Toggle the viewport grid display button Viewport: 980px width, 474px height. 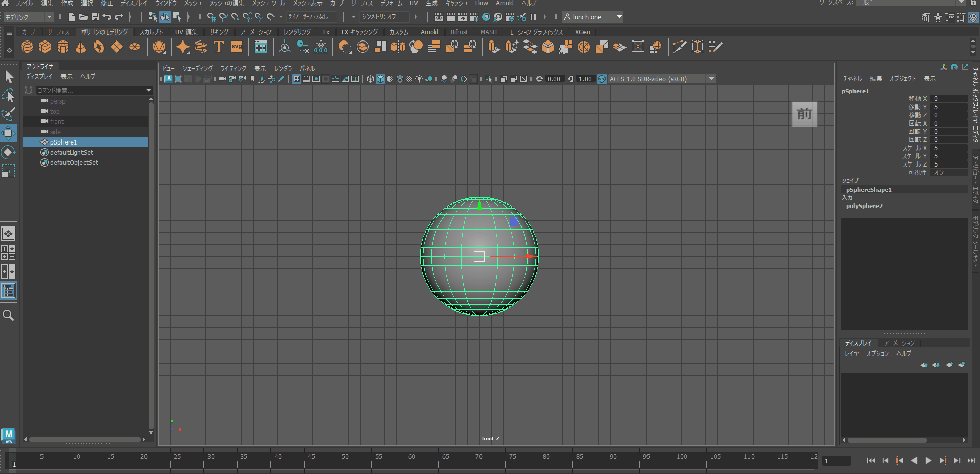click(x=297, y=79)
